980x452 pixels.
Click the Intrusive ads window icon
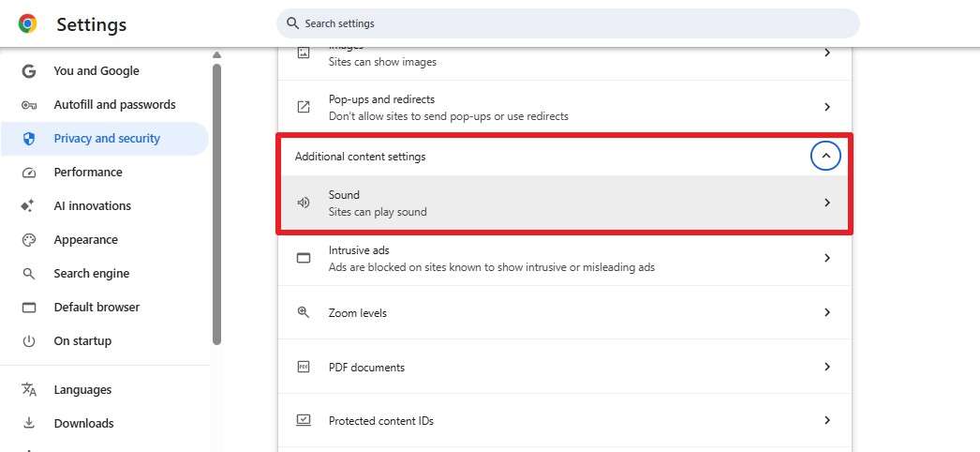(x=304, y=258)
